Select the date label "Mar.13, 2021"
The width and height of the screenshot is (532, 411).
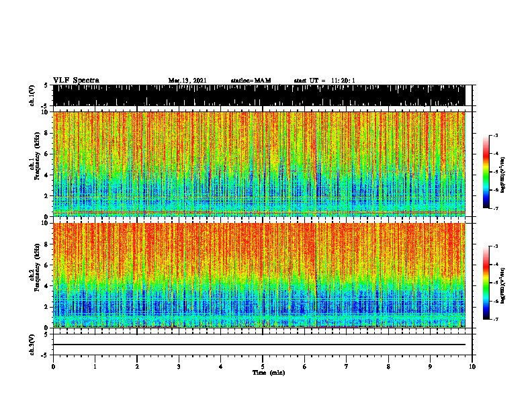click(187, 81)
